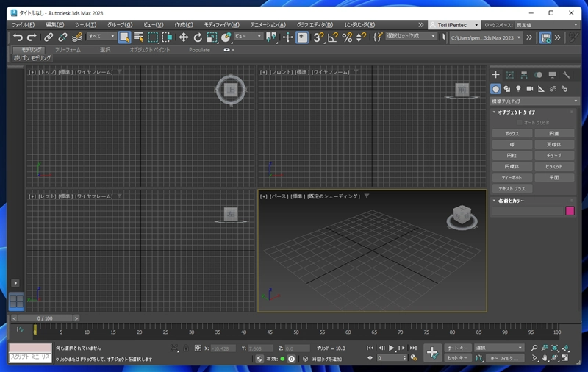Open the 標準プリミティブ category dropdown
This screenshot has height=372, width=588.
coord(534,101)
